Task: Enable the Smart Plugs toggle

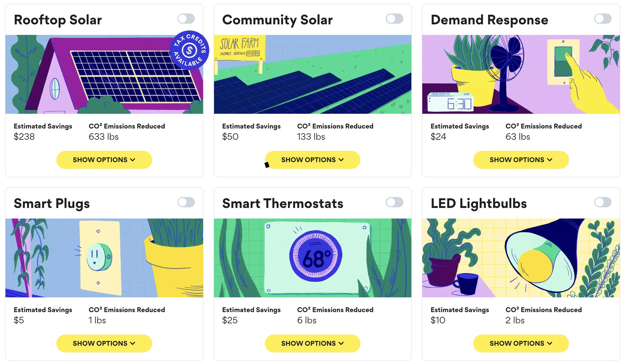Action: pos(186,202)
